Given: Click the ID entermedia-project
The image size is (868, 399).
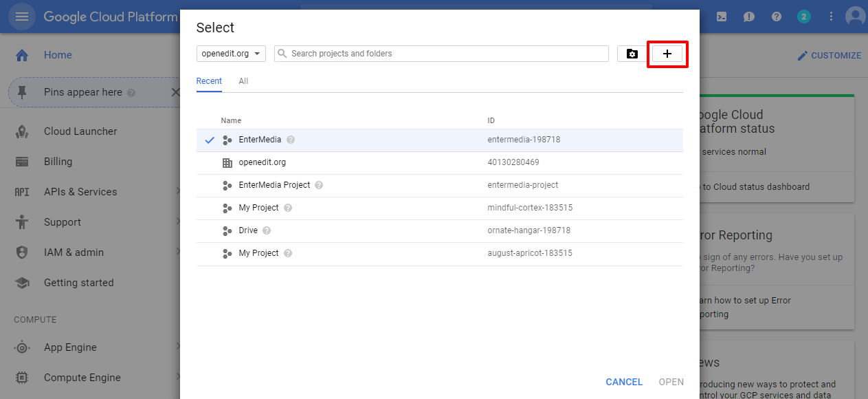Looking at the screenshot, I should pos(523,185).
